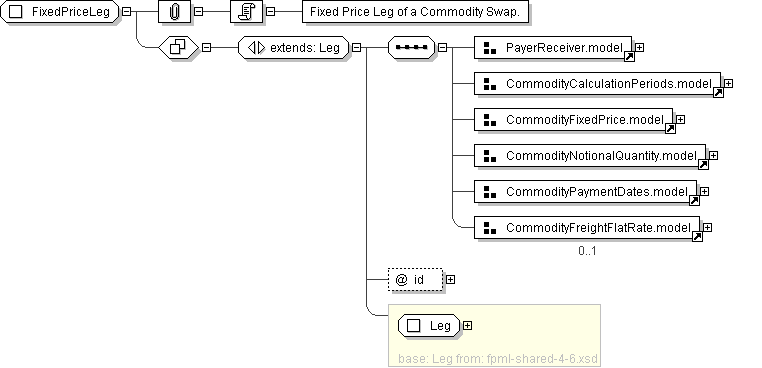
Task: Collapse the FixedPriceLeg root node
Action: (126, 12)
